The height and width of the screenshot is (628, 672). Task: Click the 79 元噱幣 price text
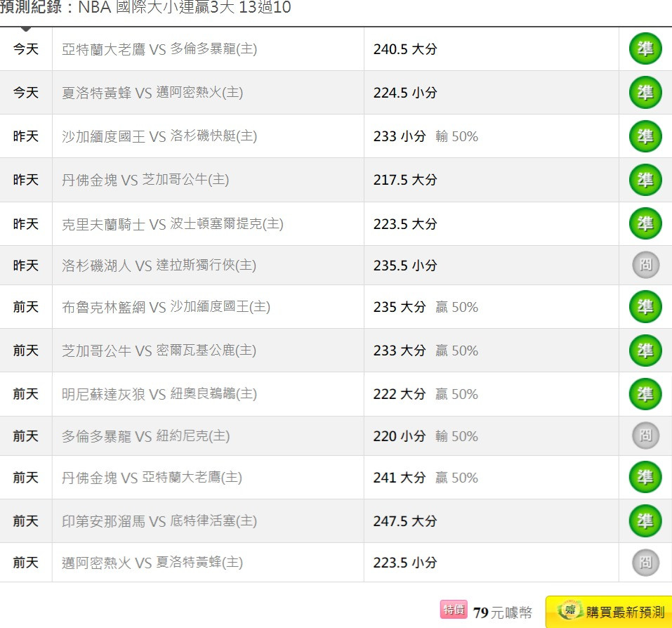click(x=503, y=613)
